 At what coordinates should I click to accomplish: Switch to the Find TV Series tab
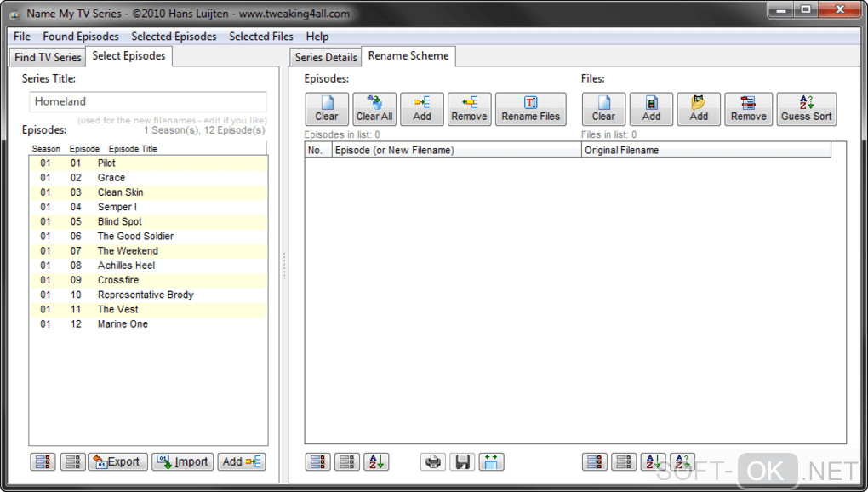48,58
